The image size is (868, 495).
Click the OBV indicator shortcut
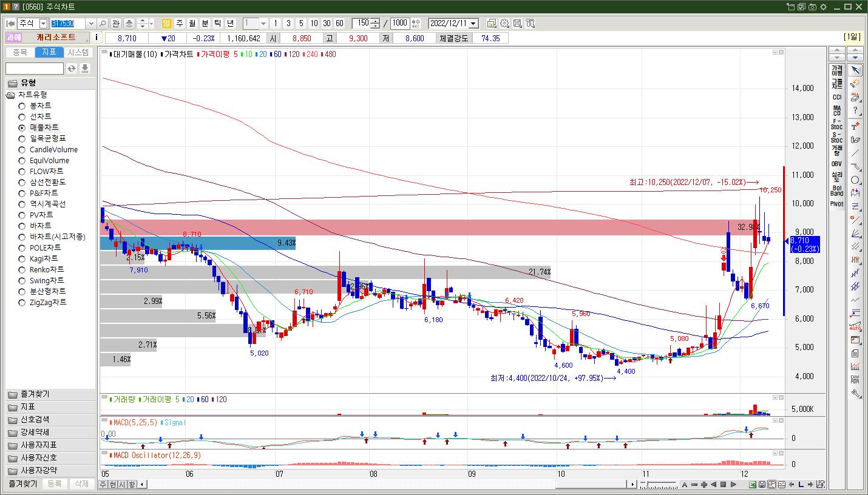837,164
